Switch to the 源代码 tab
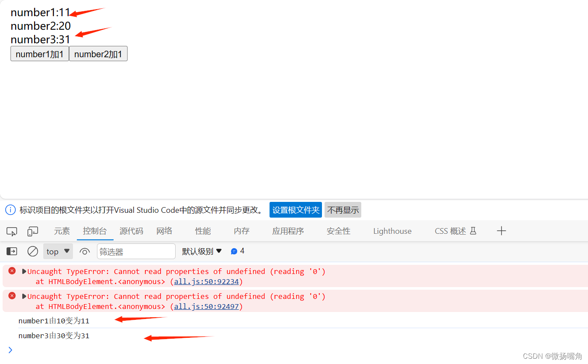The width and height of the screenshot is (588, 364). click(131, 231)
